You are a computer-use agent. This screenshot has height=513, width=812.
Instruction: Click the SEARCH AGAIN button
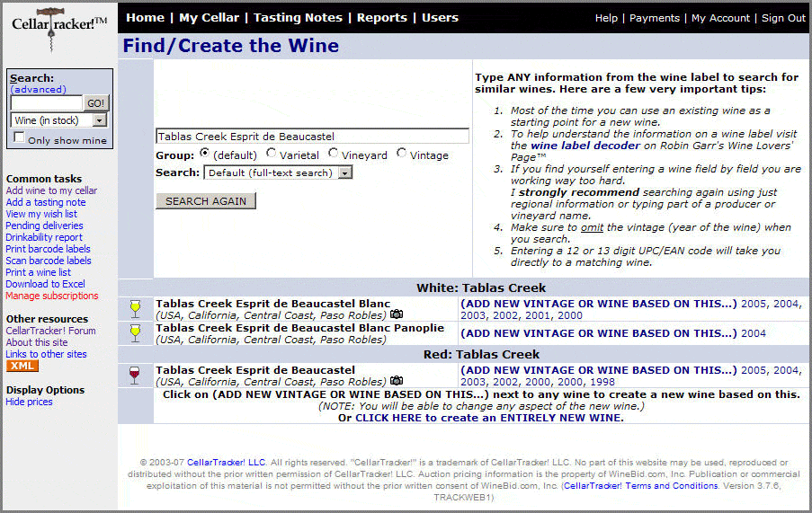pos(206,200)
